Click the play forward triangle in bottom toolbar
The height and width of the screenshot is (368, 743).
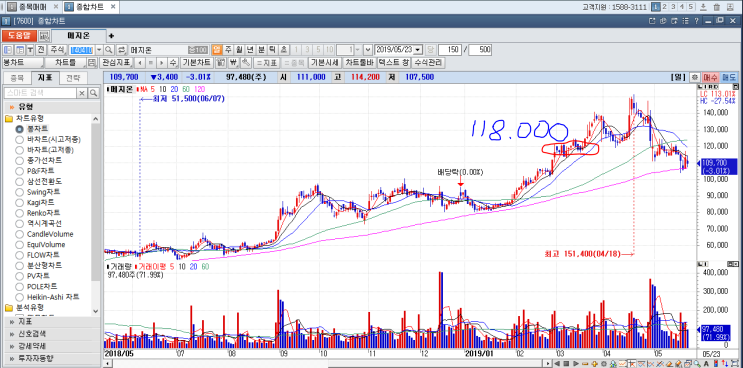coord(576,364)
